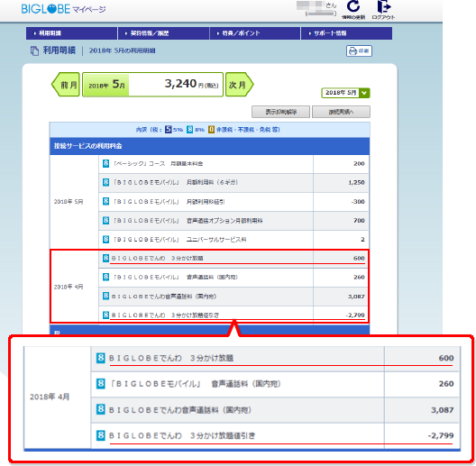The width and height of the screenshot is (476, 466).
Task: Click the 8 icon on the -2,799 row in the table
Action: point(105,315)
